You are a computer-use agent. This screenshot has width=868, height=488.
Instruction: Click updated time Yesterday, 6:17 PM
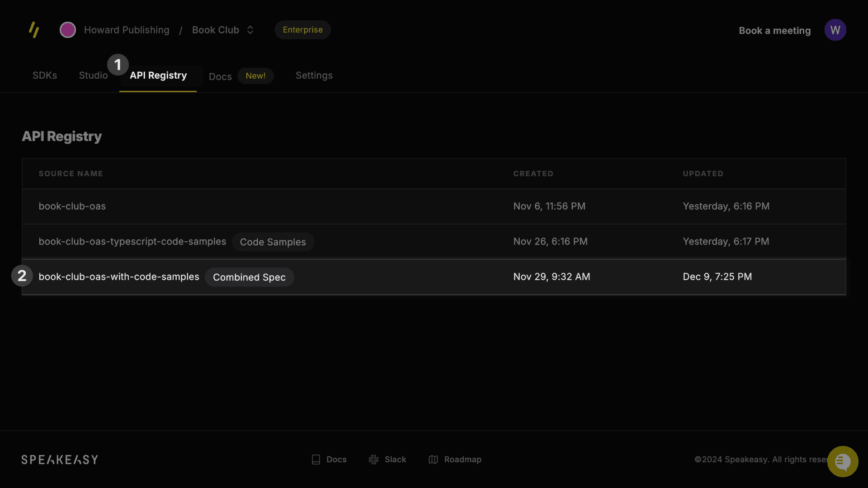tap(726, 242)
